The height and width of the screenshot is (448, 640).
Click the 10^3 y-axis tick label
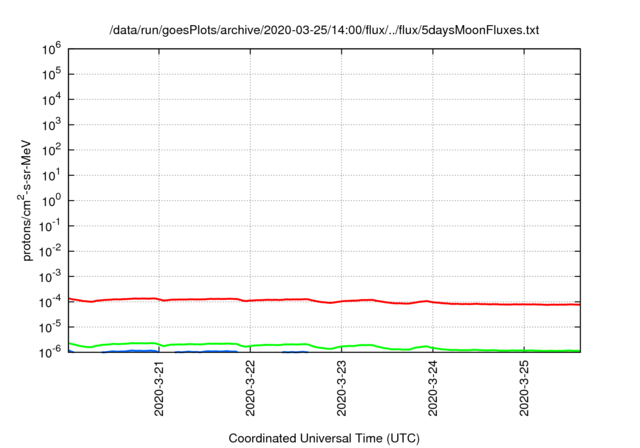(x=51, y=125)
